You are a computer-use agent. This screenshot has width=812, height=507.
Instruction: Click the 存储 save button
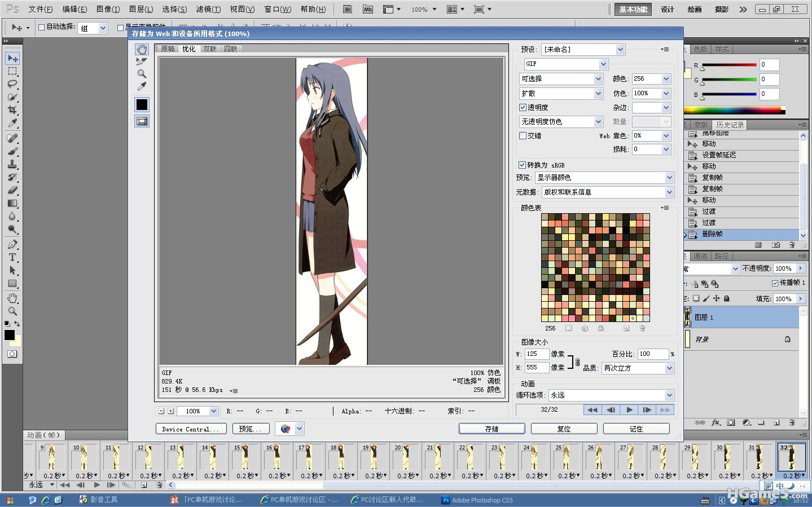pos(492,429)
